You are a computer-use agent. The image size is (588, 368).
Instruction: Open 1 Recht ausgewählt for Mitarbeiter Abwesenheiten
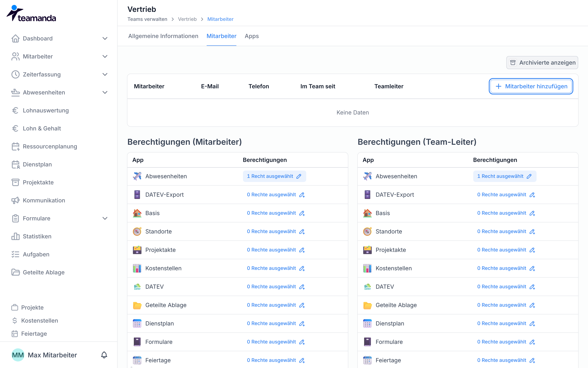click(274, 176)
